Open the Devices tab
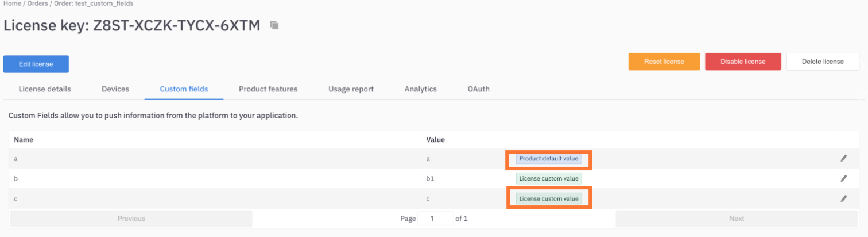Screen dimensions: 868x237 [x=115, y=89]
